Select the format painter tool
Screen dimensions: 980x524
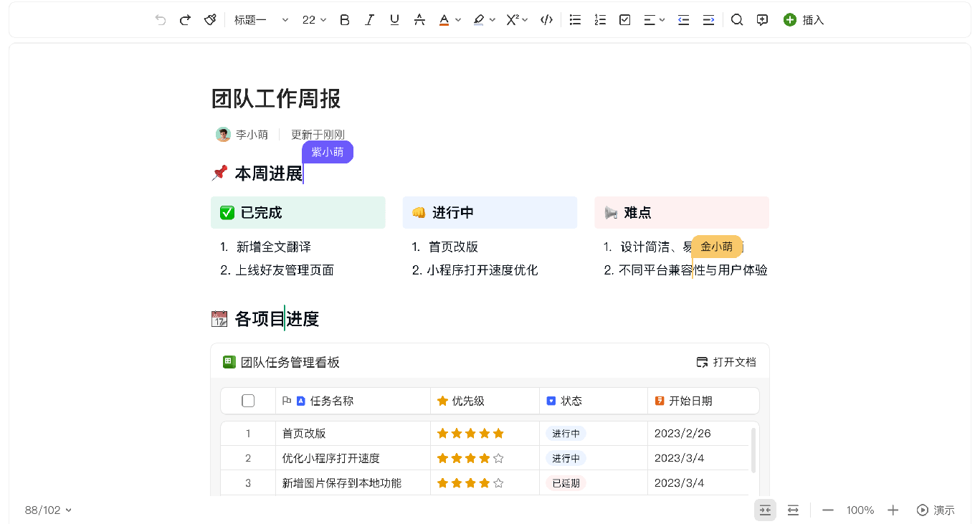[210, 20]
